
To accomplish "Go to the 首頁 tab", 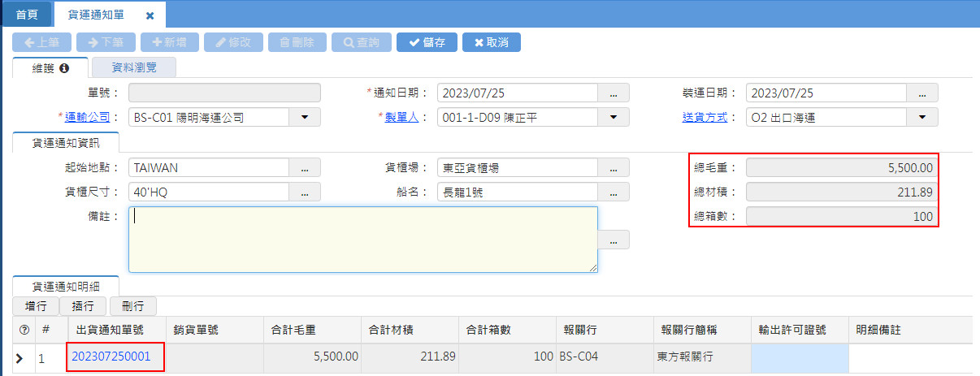I will pyautogui.click(x=27, y=15).
